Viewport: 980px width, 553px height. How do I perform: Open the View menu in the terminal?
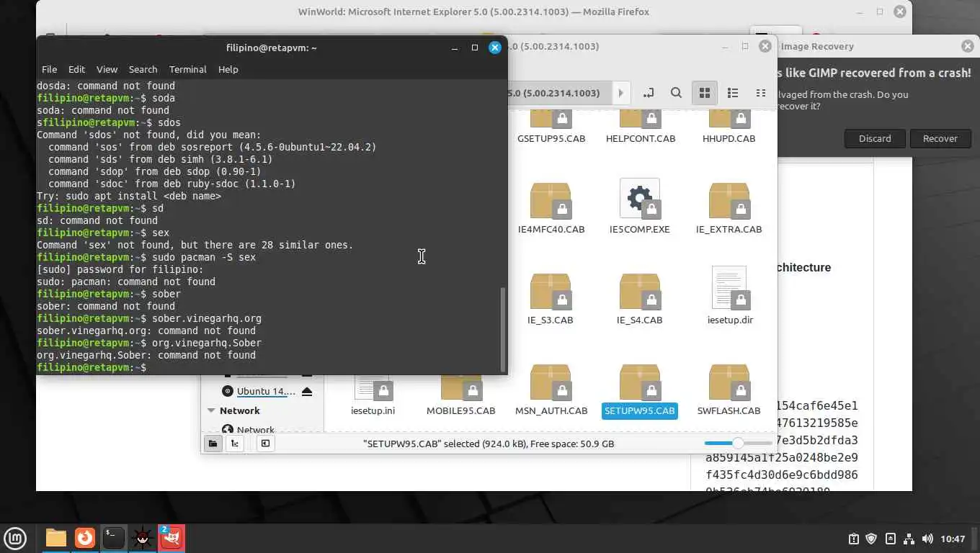tap(107, 69)
